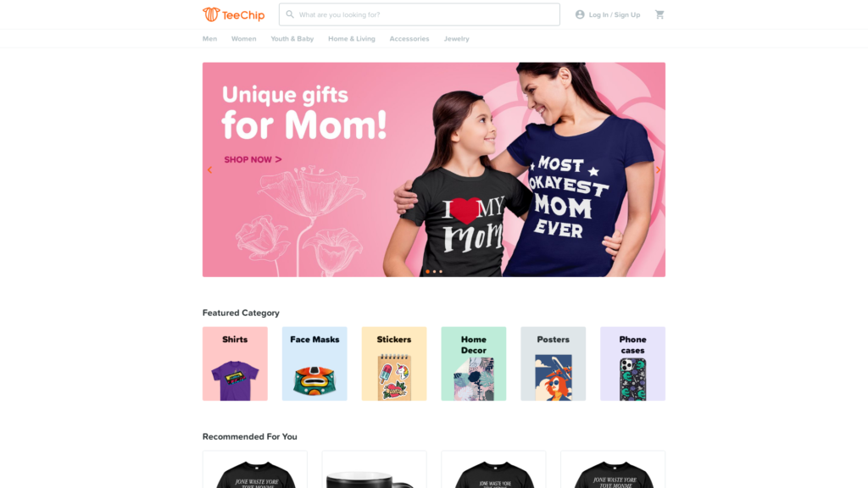Select the second carousel dot indicator

click(434, 272)
